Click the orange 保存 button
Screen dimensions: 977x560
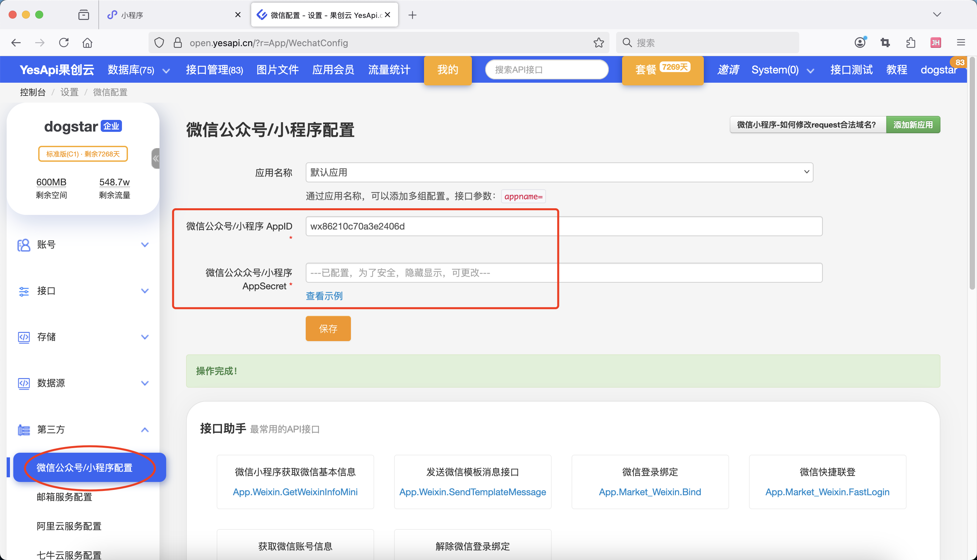pos(328,328)
